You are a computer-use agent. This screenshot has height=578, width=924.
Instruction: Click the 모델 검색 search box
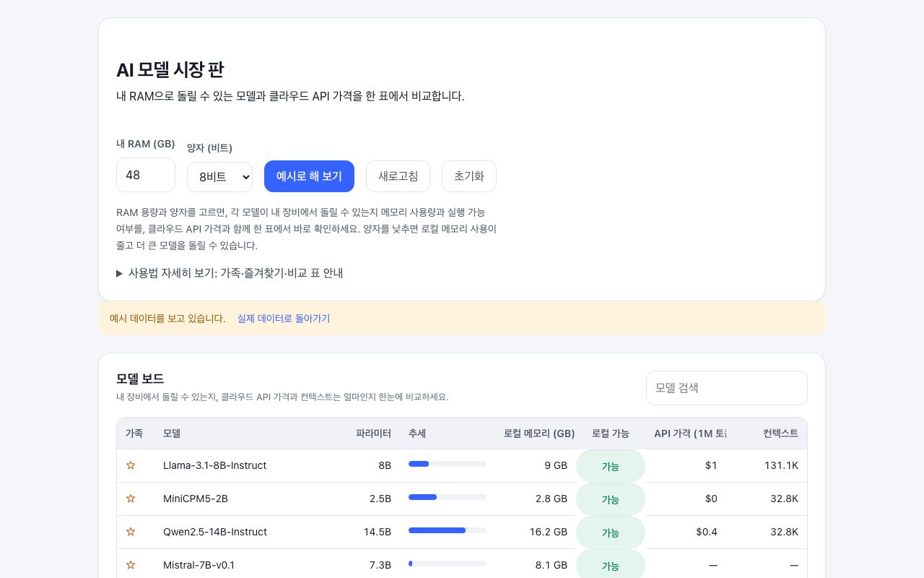point(727,388)
